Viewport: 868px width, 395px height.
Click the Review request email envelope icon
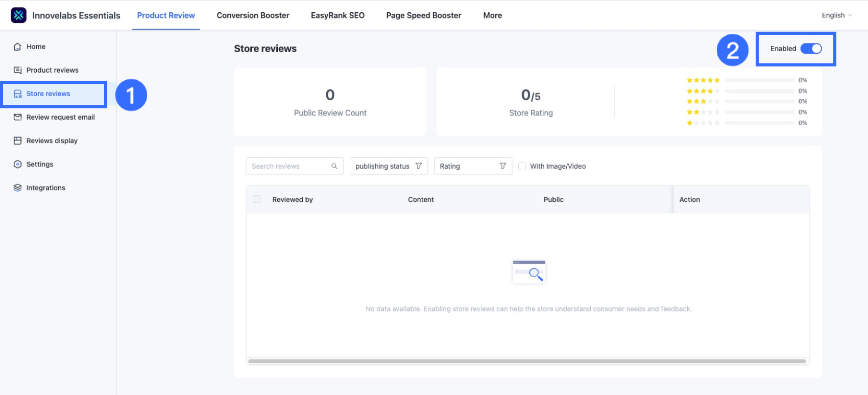point(17,117)
